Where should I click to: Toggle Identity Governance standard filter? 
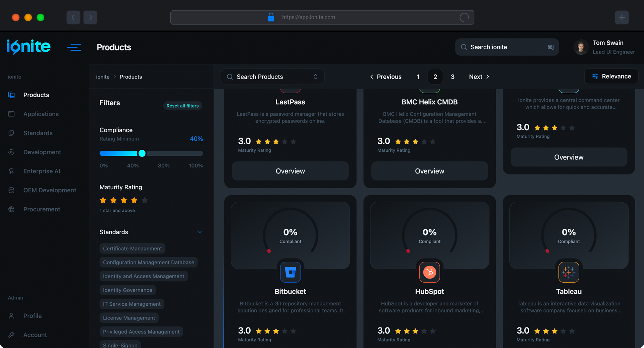coord(127,290)
